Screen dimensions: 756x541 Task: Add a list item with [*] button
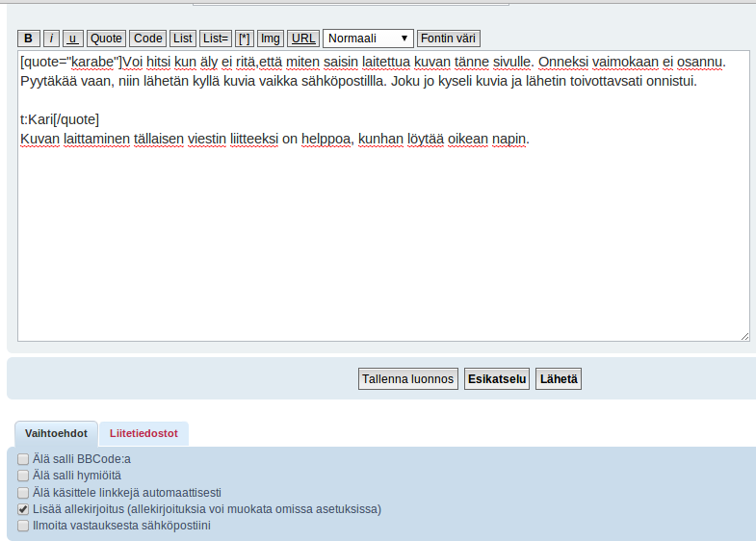point(245,39)
